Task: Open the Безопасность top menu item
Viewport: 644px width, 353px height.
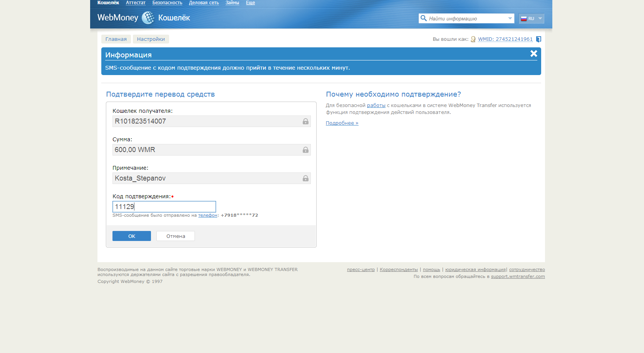Action: 167,3
